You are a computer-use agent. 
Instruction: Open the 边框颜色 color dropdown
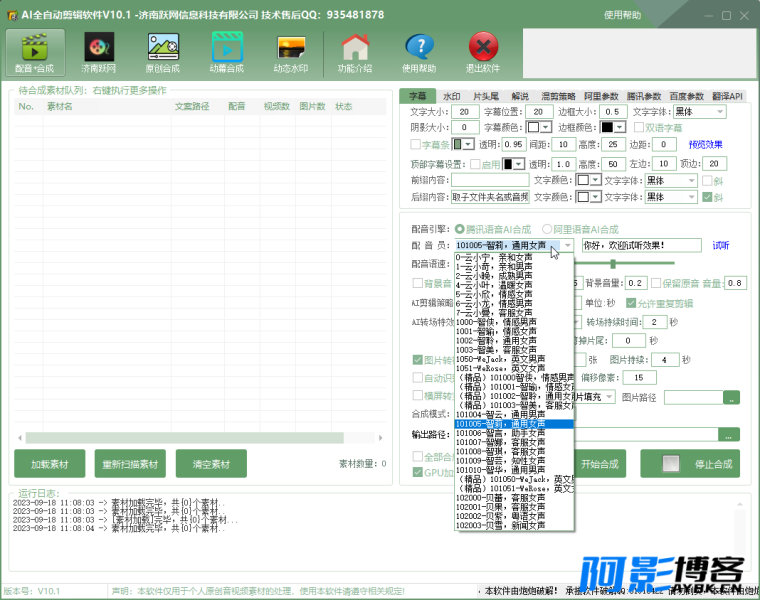coord(620,127)
